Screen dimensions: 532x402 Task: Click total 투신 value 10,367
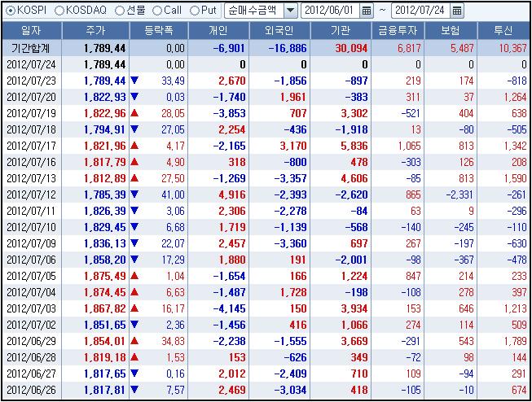click(512, 48)
